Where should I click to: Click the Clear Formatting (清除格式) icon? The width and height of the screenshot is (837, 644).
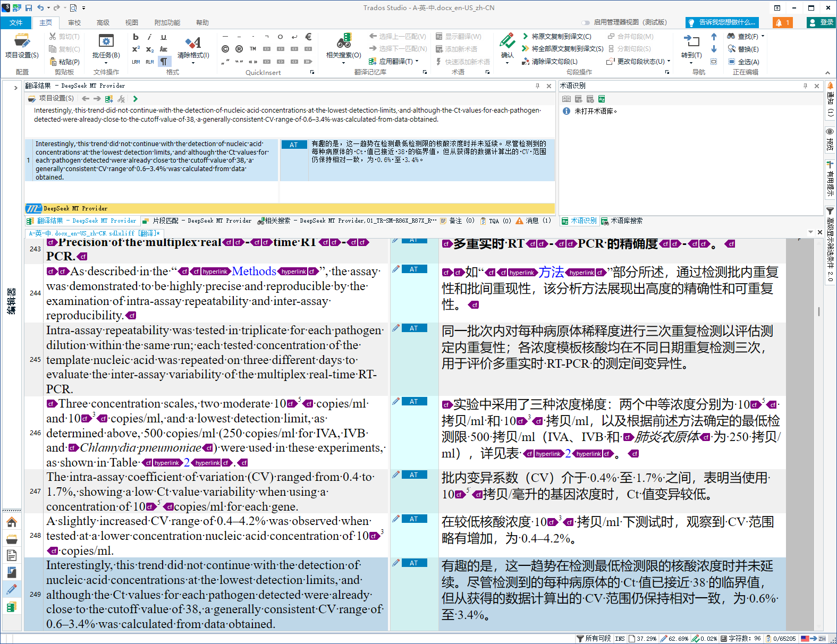[x=193, y=43]
